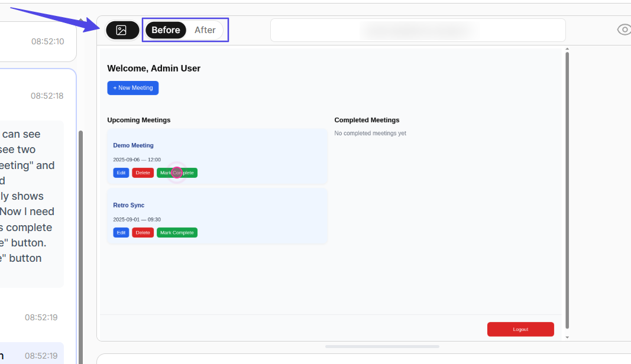Click the screenshot image icon button
Image resolution: width=631 pixels, height=364 pixels.
122,30
